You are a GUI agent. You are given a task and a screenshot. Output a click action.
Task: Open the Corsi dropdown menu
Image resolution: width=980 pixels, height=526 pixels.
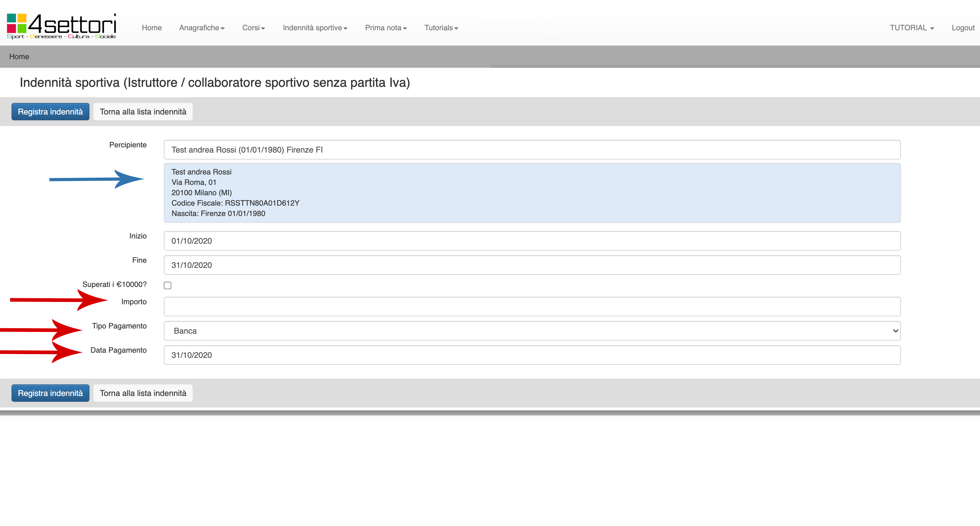pos(254,28)
